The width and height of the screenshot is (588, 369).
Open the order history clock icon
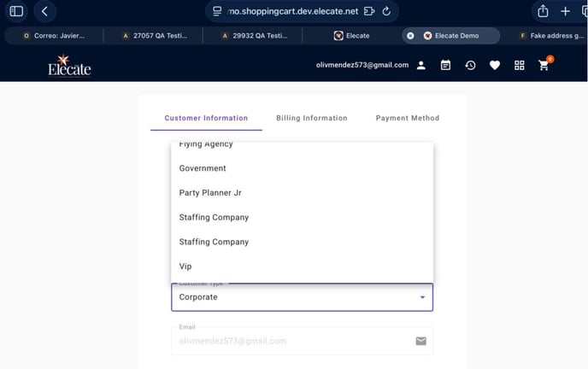pyautogui.click(x=470, y=66)
